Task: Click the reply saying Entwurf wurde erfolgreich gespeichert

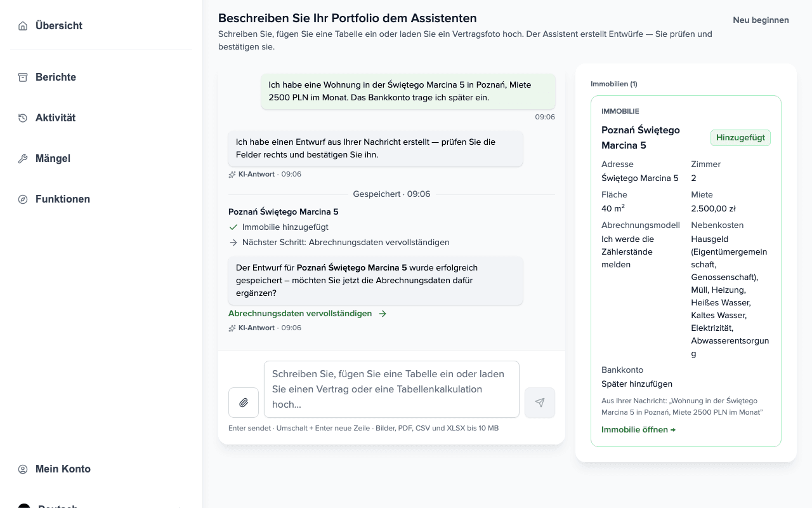Action: click(376, 281)
